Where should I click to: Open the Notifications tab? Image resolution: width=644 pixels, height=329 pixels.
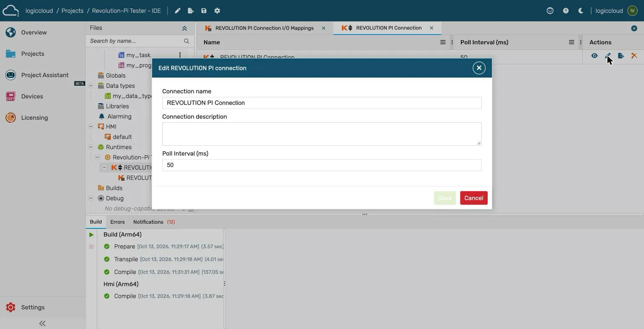click(154, 222)
